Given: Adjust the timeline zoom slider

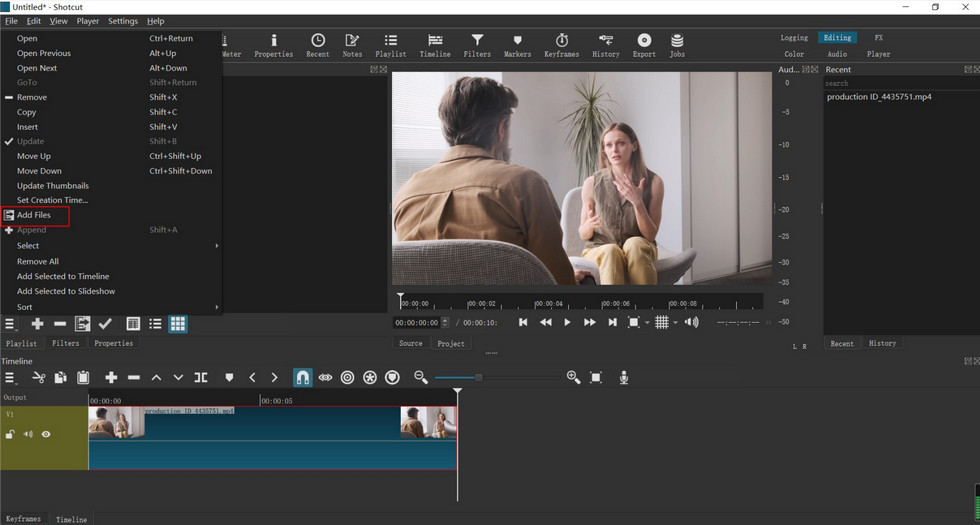Looking at the screenshot, I should 478,378.
